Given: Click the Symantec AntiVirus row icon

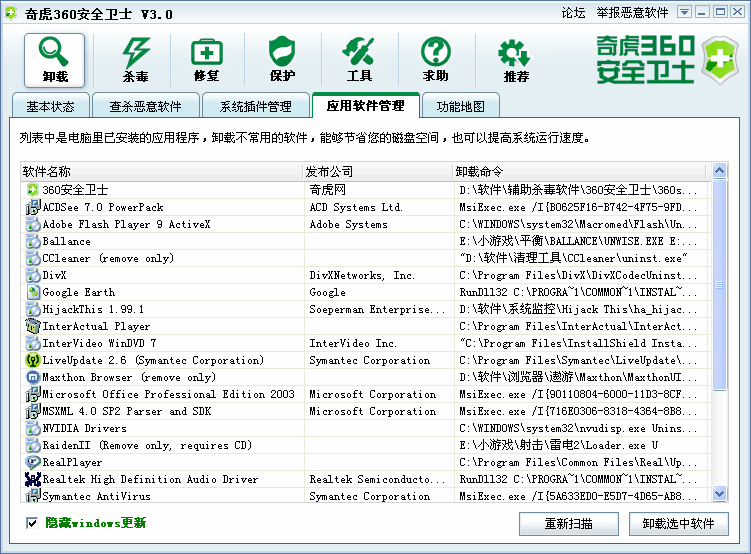Looking at the screenshot, I should coord(33,496).
